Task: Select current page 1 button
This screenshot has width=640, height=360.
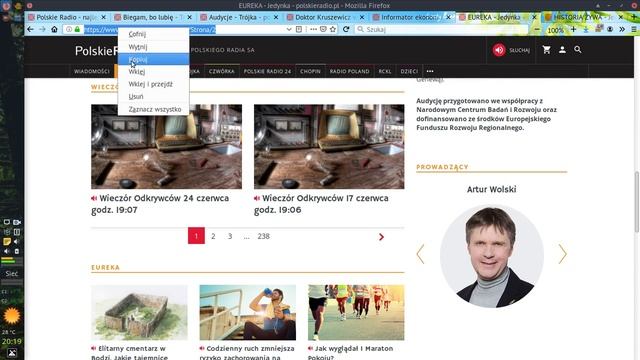Action: [196, 236]
